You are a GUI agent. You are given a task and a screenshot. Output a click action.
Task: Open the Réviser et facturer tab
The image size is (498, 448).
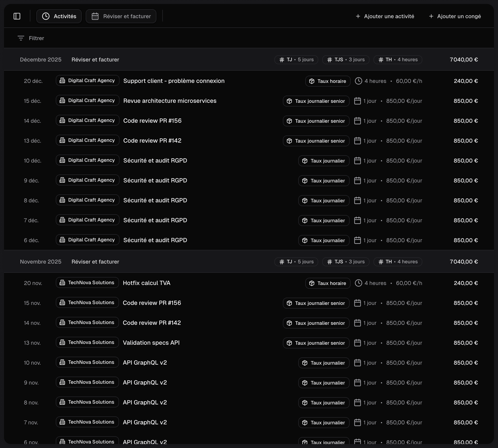pyautogui.click(x=121, y=16)
